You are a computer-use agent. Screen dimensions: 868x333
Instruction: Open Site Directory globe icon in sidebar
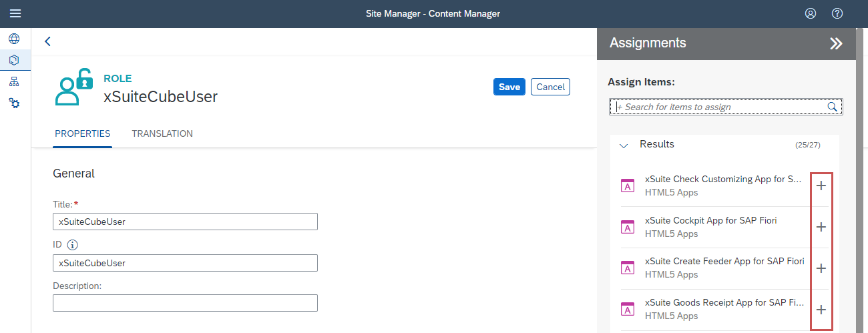tap(14, 39)
